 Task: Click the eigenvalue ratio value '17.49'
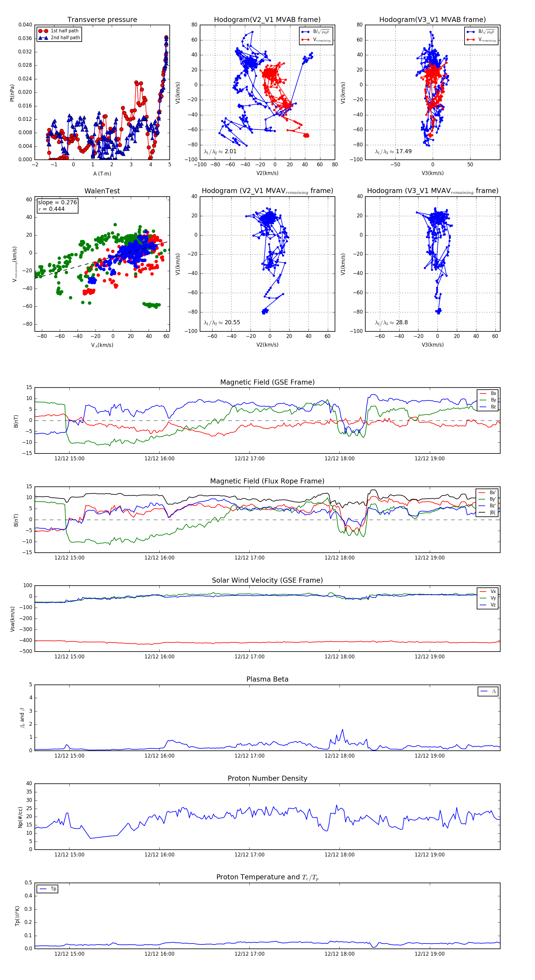pyautogui.click(x=404, y=151)
